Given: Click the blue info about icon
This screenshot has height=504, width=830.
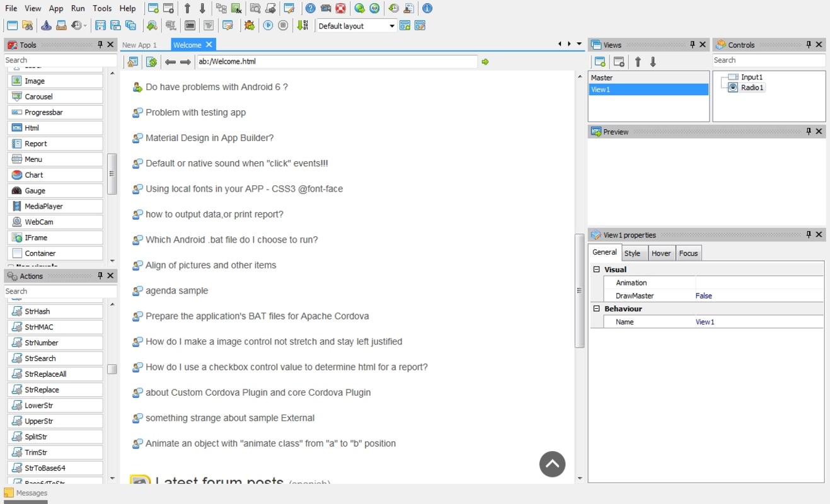Looking at the screenshot, I should [427, 9].
